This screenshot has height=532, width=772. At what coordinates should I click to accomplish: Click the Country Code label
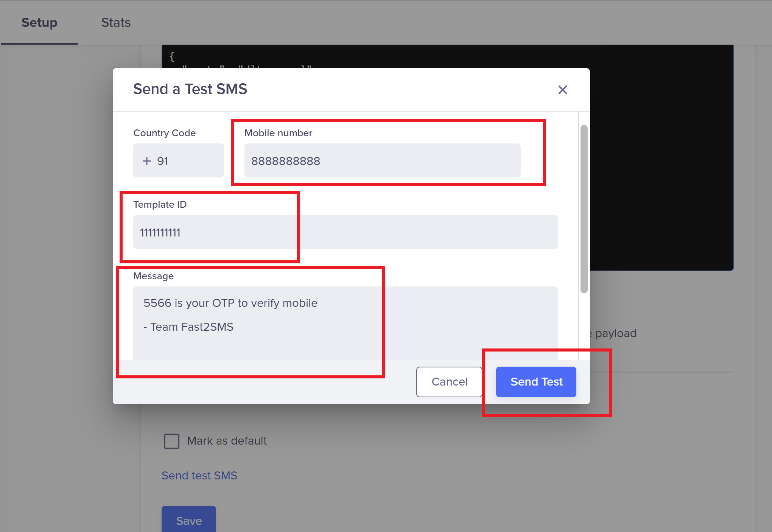click(x=164, y=133)
